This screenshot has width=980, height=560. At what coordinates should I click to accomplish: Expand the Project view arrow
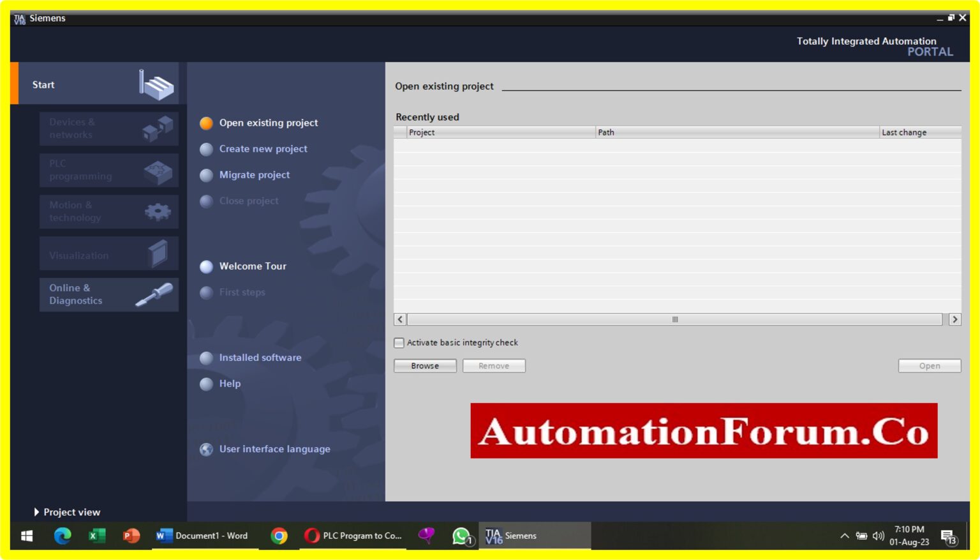coord(36,512)
